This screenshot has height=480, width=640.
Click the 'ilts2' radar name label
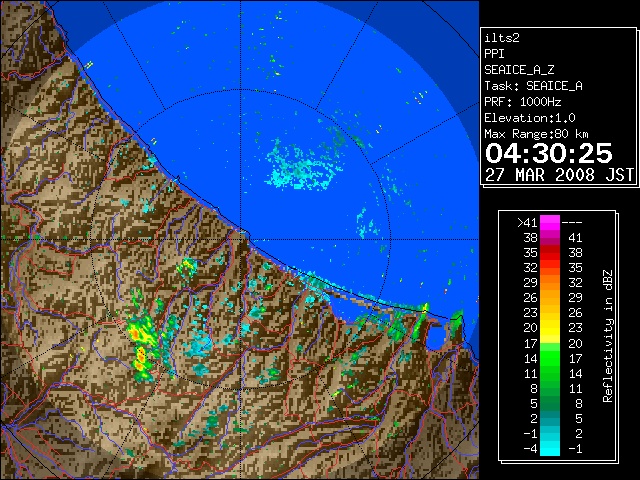pos(502,38)
